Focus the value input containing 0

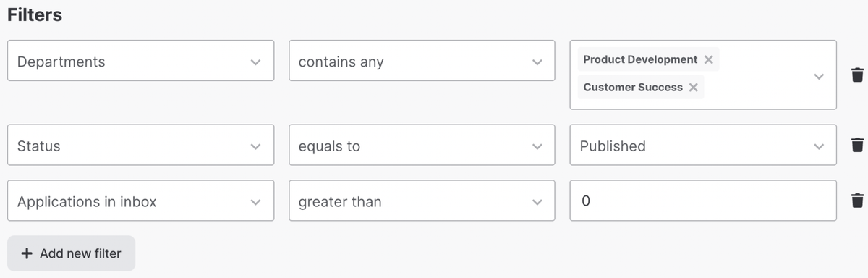[703, 201]
